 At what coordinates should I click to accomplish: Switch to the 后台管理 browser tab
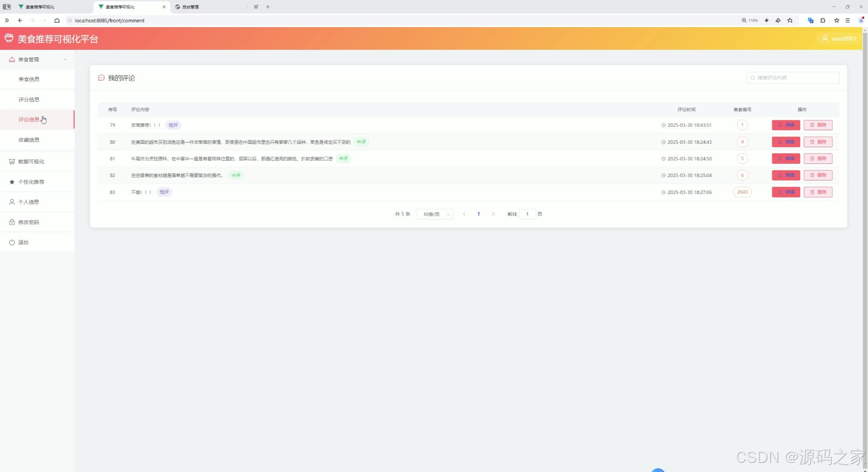(x=190, y=7)
